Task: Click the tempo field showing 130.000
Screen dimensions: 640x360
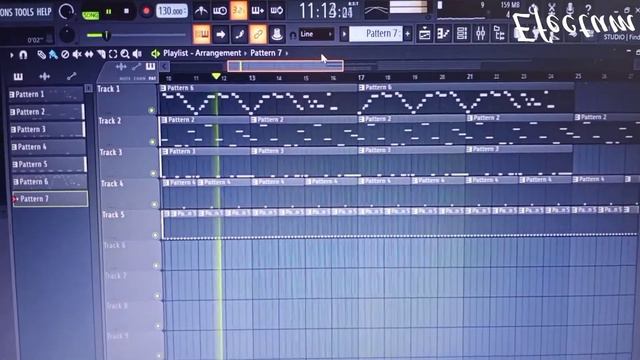Action: [x=172, y=11]
